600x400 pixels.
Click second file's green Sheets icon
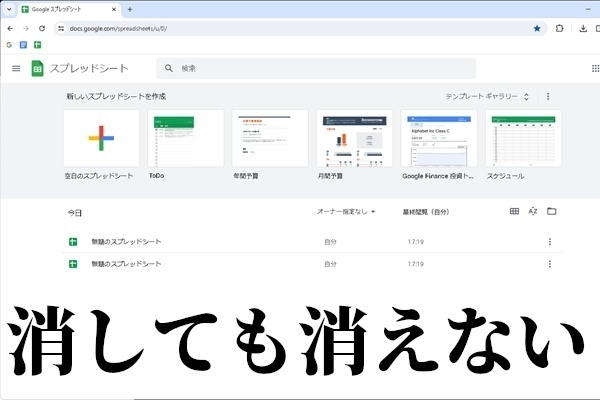click(x=73, y=264)
